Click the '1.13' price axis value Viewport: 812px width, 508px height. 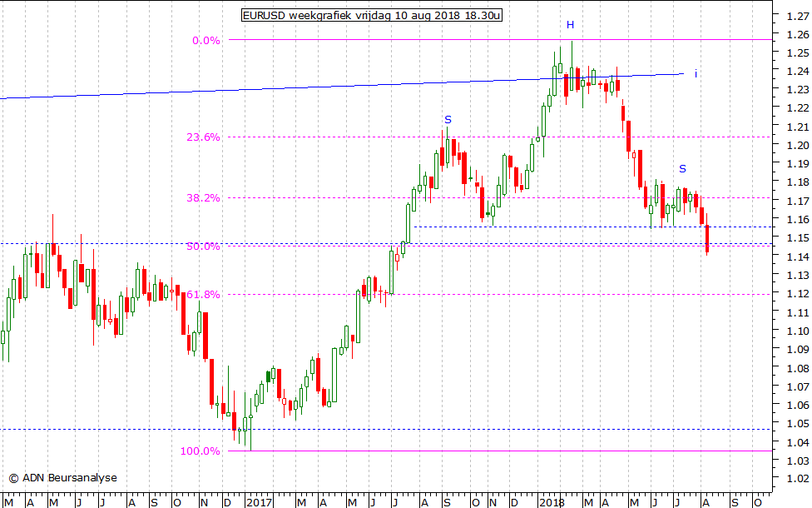click(x=798, y=276)
